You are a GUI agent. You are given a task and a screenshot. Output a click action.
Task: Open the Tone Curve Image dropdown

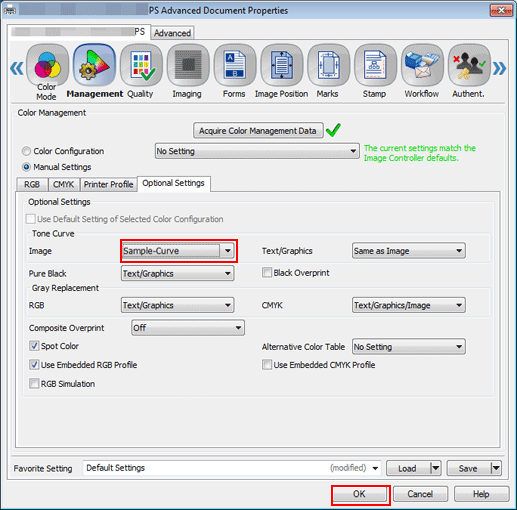pyautogui.click(x=178, y=251)
